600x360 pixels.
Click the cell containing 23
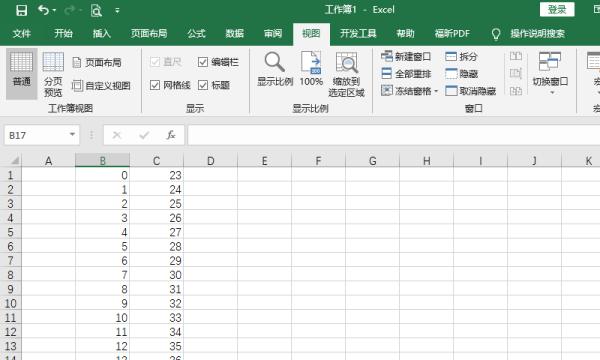pos(157,175)
